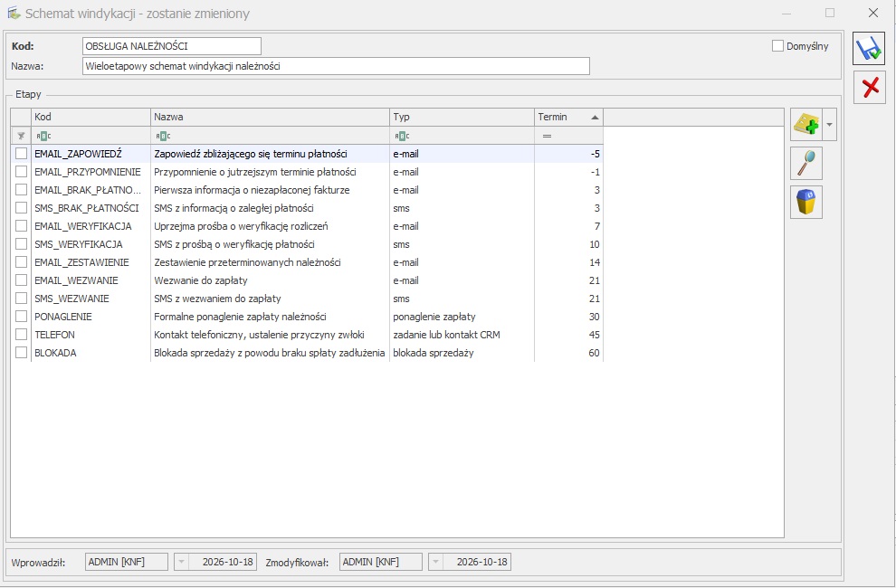896x588 pixels.
Task: Open the Kod column filter condition icon
Action: (x=43, y=136)
